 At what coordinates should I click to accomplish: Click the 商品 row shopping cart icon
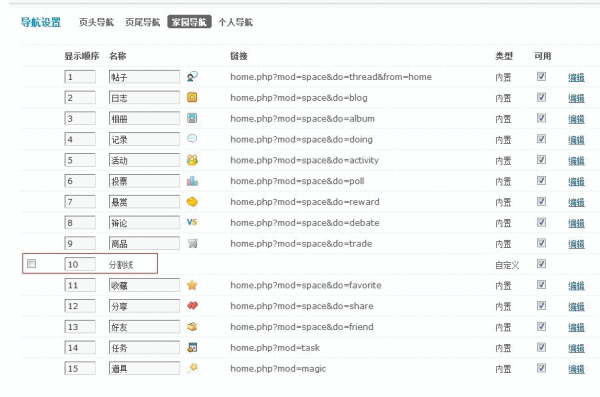[192, 243]
